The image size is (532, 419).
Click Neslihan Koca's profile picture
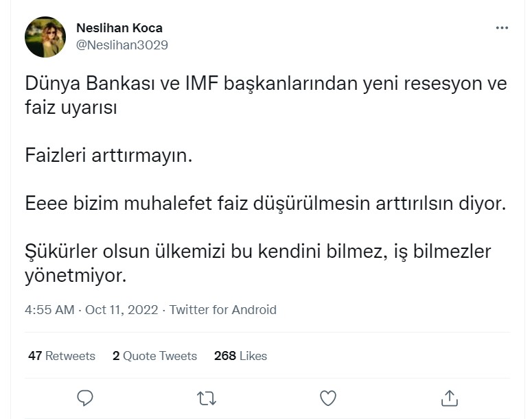point(45,37)
